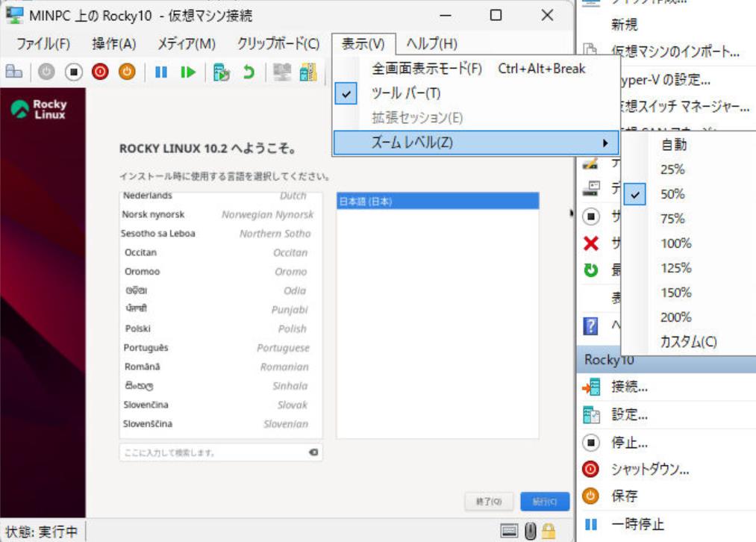
Task: Click the grey Start power icon in toolbar
Action: click(x=46, y=72)
